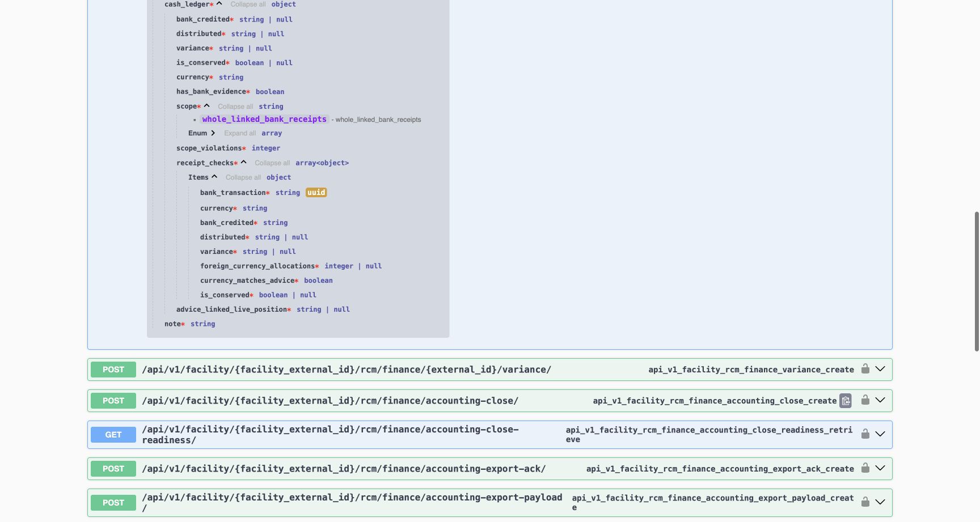Click the page vertical scrollbar thumb

(x=977, y=282)
